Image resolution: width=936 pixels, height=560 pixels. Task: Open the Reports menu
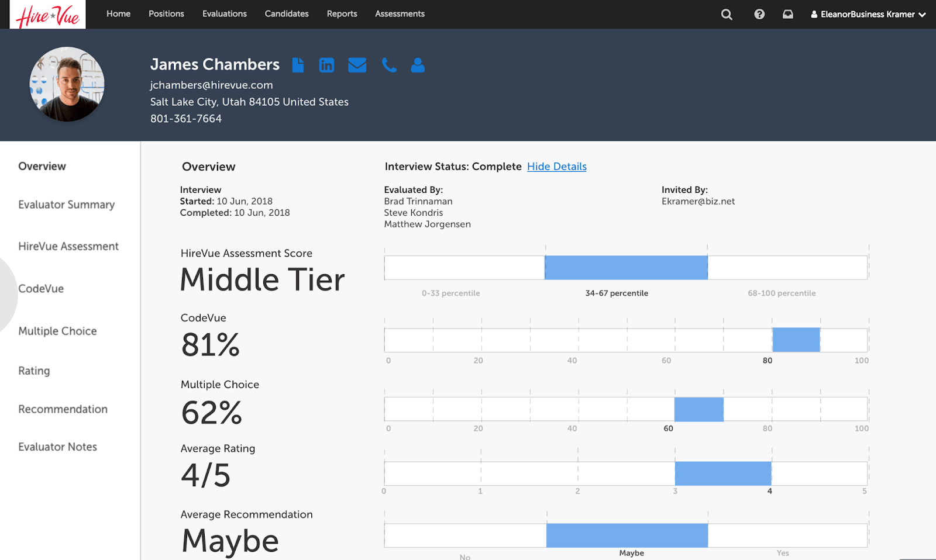tap(342, 14)
